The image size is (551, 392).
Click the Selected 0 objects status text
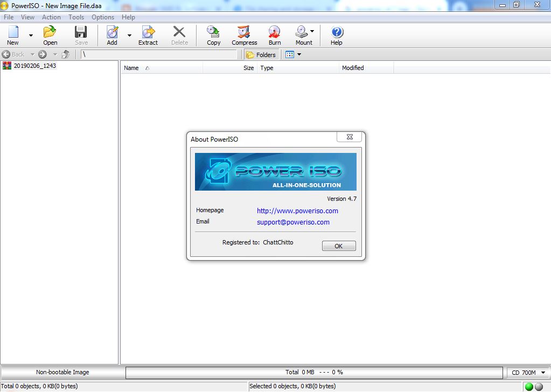tap(292, 386)
